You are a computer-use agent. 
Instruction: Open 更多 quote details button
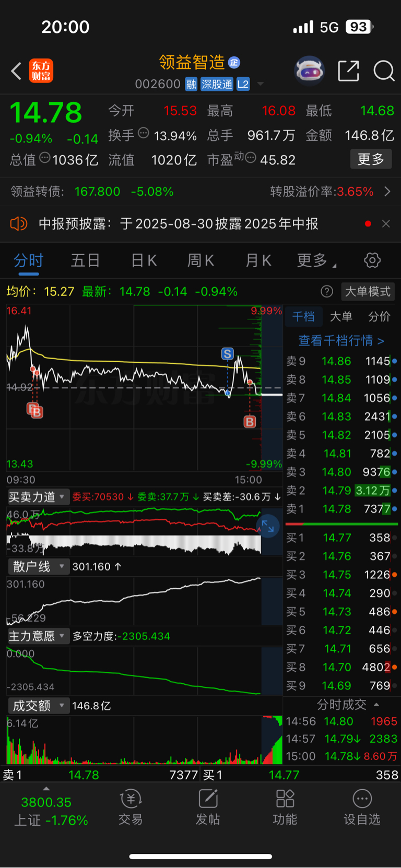(371, 159)
